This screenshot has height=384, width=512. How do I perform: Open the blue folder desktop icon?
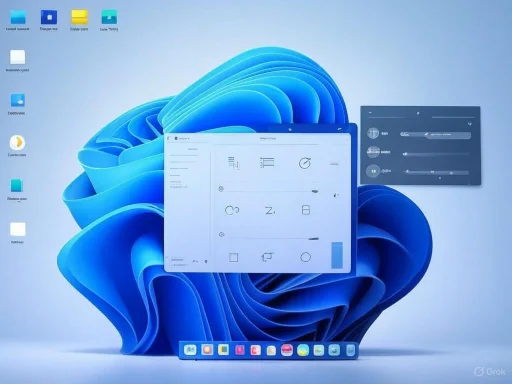pos(18,17)
